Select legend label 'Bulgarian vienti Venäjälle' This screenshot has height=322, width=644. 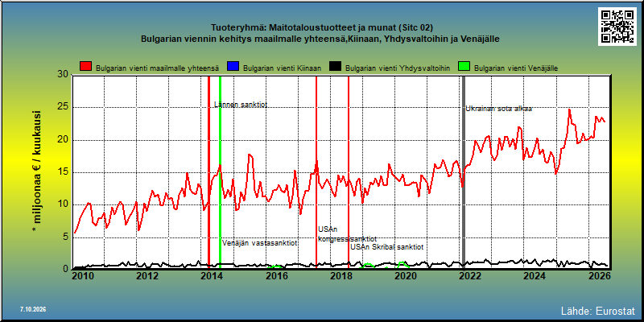point(516,68)
